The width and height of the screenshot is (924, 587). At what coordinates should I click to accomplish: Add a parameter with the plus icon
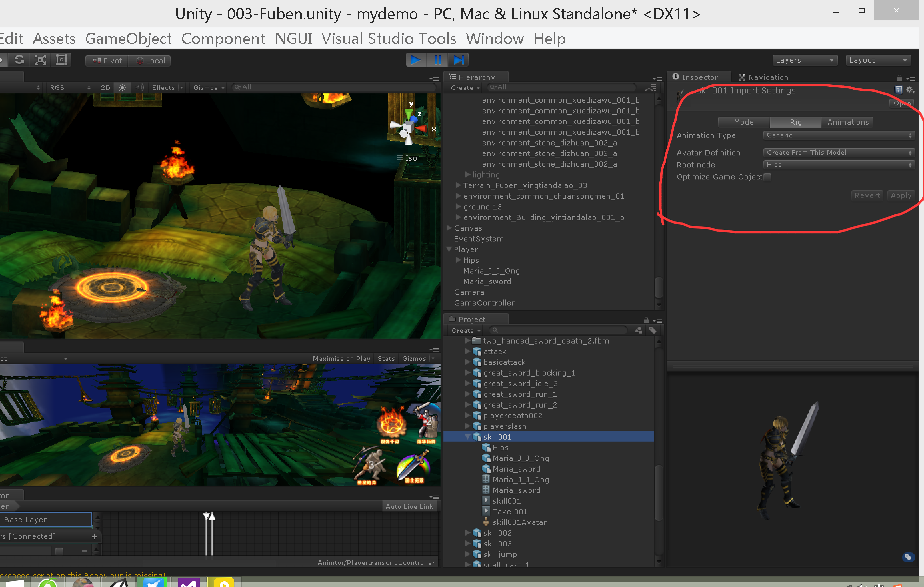pos(95,536)
